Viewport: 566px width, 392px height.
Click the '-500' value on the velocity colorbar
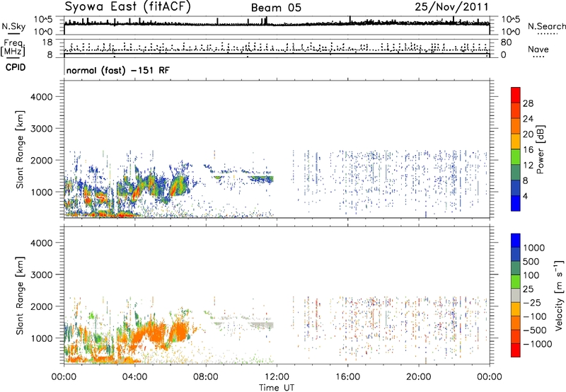coord(535,330)
